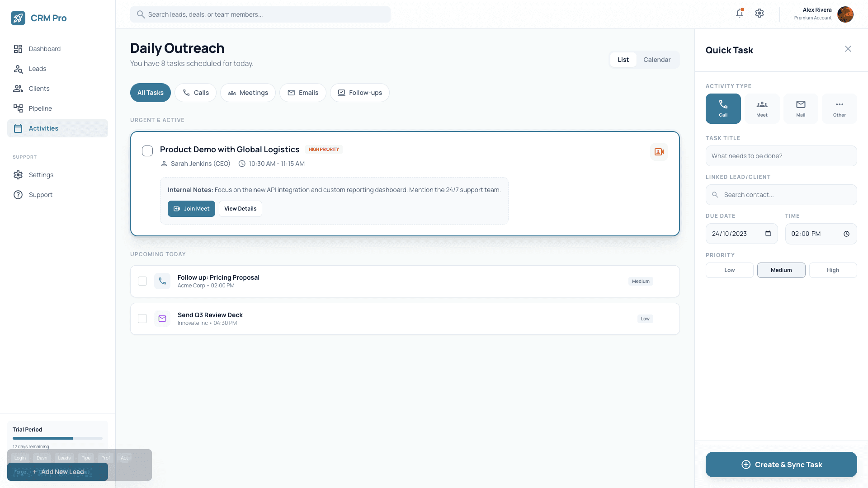Open the Pipeline section from the sidebar
The width and height of the screenshot is (868, 488).
(x=40, y=108)
